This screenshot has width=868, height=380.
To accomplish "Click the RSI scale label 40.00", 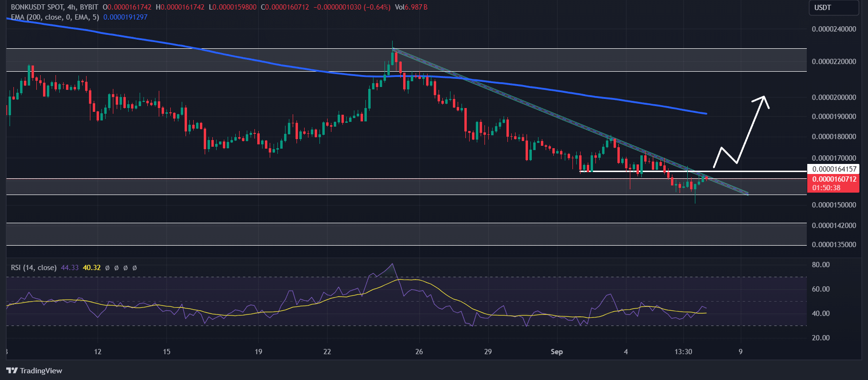I will tap(821, 314).
